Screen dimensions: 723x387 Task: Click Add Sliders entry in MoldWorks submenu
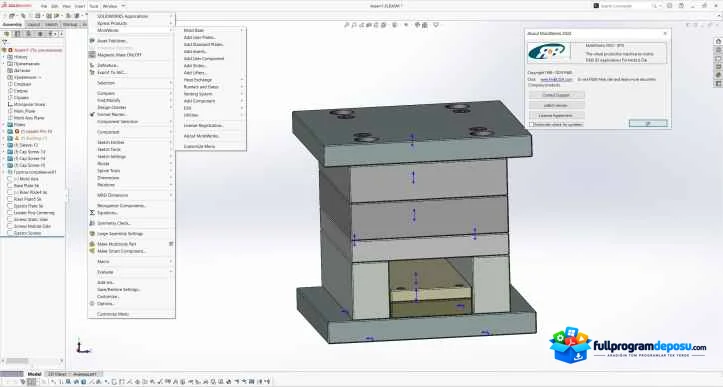tap(195, 65)
